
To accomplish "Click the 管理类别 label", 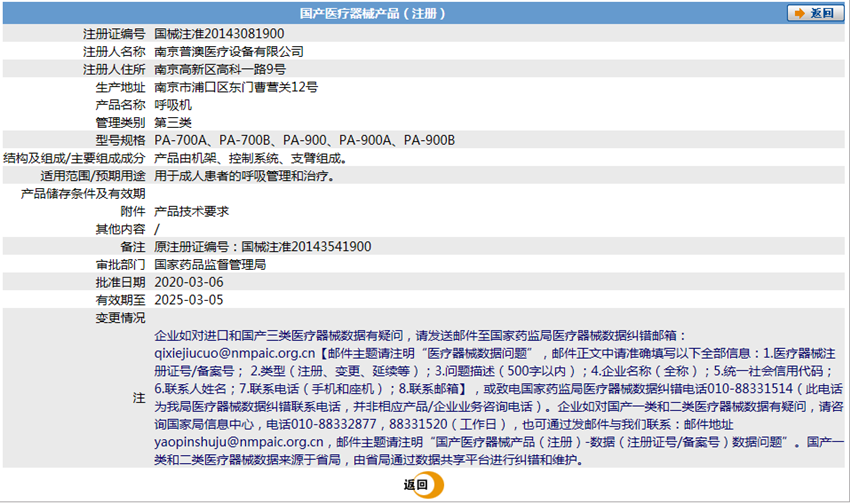I will click(120, 122).
